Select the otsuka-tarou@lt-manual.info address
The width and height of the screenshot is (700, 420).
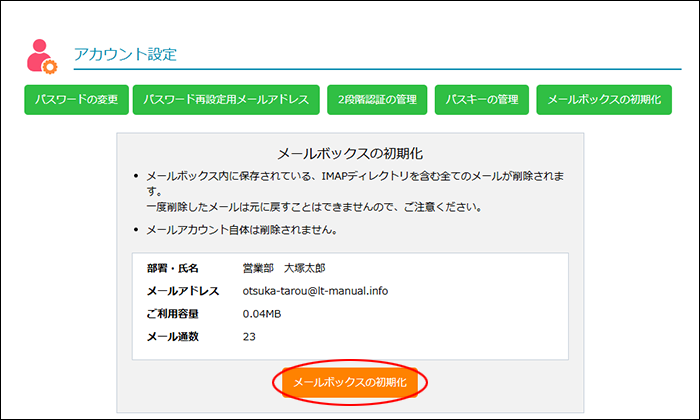coord(315,291)
